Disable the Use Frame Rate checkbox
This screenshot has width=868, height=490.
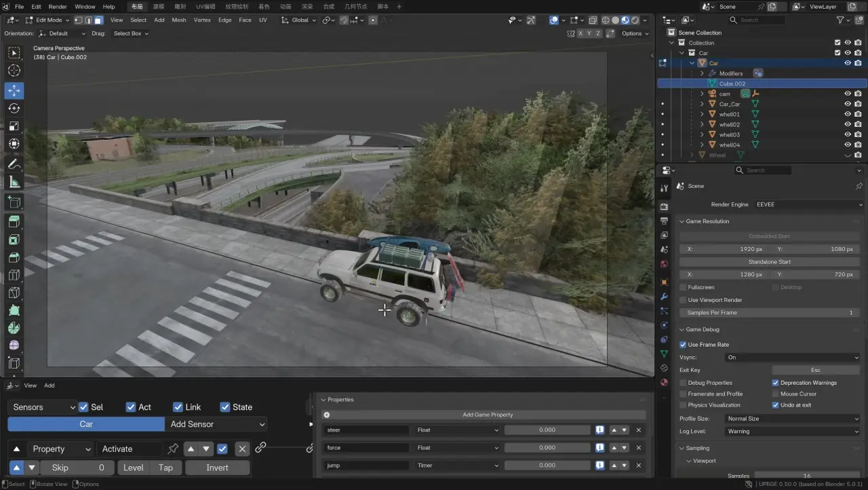[682, 344]
